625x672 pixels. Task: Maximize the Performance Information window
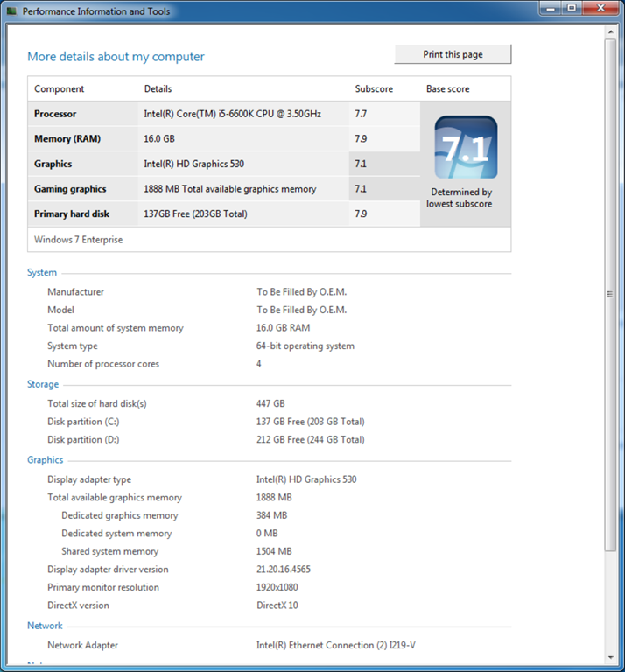click(x=572, y=8)
